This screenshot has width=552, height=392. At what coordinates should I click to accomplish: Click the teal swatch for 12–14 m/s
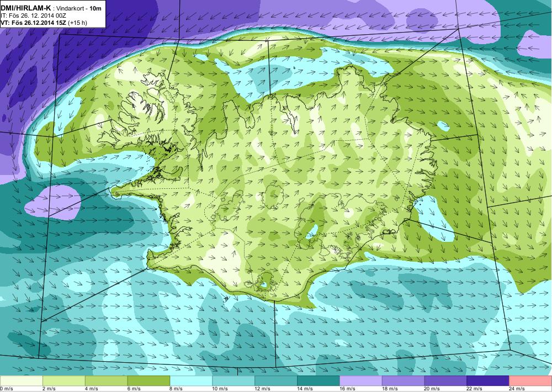click(x=276, y=381)
